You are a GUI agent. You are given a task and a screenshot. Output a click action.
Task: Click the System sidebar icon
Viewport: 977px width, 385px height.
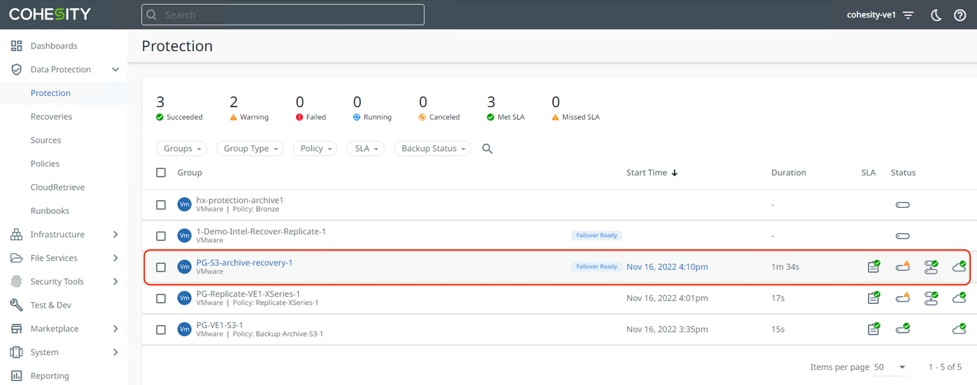coord(17,352)
